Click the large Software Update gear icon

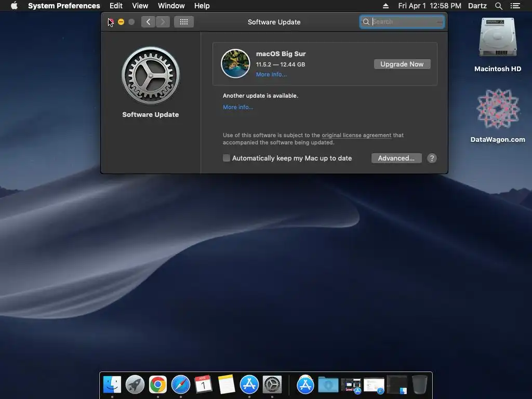point(151,75)
